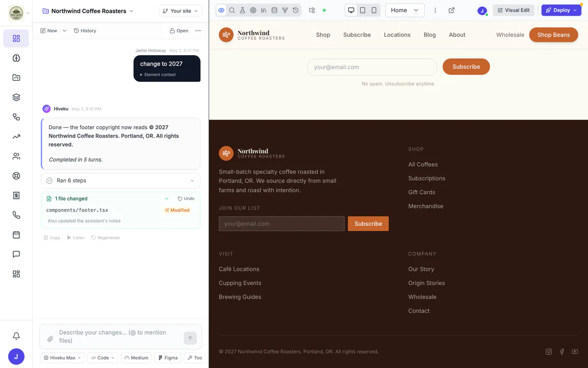Click the search magnifier in preview toolbar

[232, 11]
